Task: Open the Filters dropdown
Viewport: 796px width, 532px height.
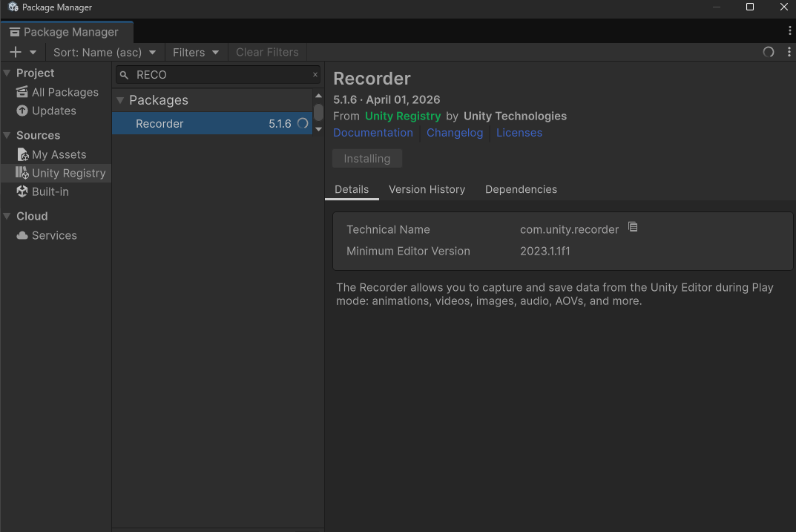Action: (195, 52)
